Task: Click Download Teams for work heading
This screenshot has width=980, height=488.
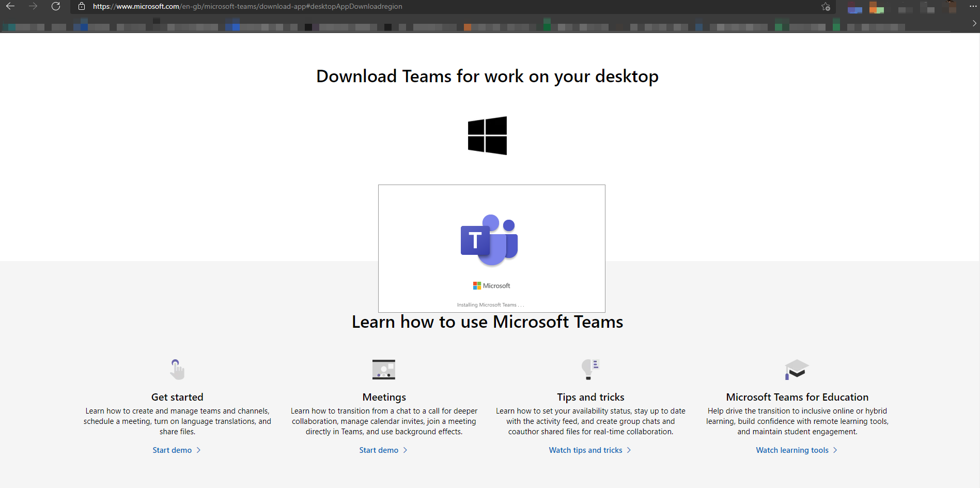Action: (x=487, y=77)
